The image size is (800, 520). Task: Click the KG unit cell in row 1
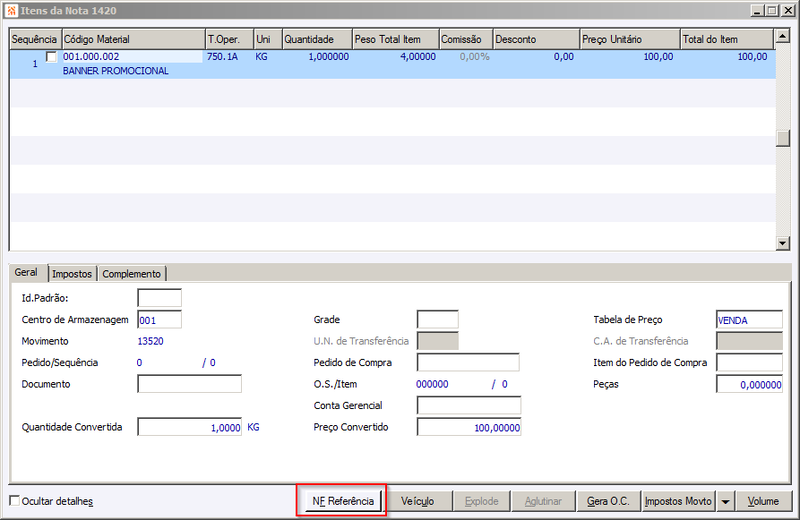point(261,57)
